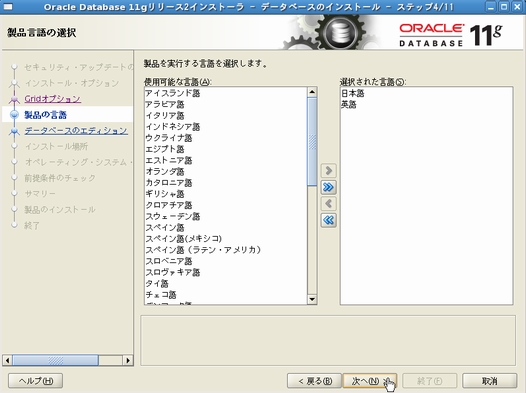The image size is (526, 393).
Task: Click the language list scroll-down arrow
Action: (312, 299)
